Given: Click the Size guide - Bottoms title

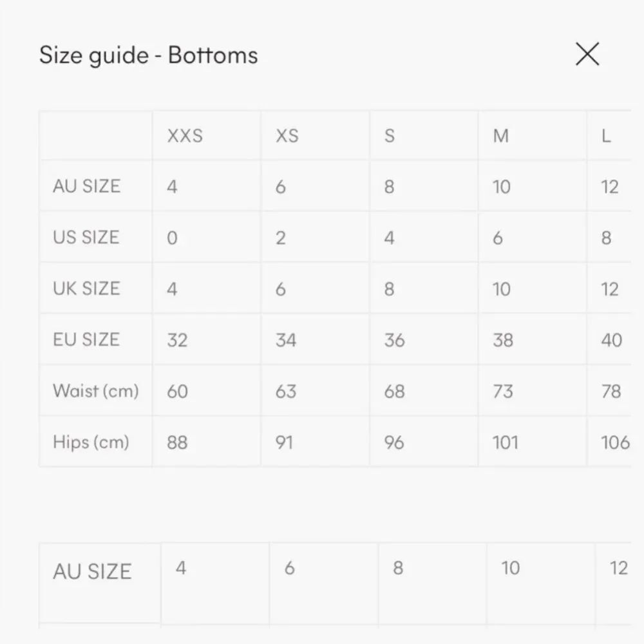Looking at the screenshot, I should coord(149,55).
